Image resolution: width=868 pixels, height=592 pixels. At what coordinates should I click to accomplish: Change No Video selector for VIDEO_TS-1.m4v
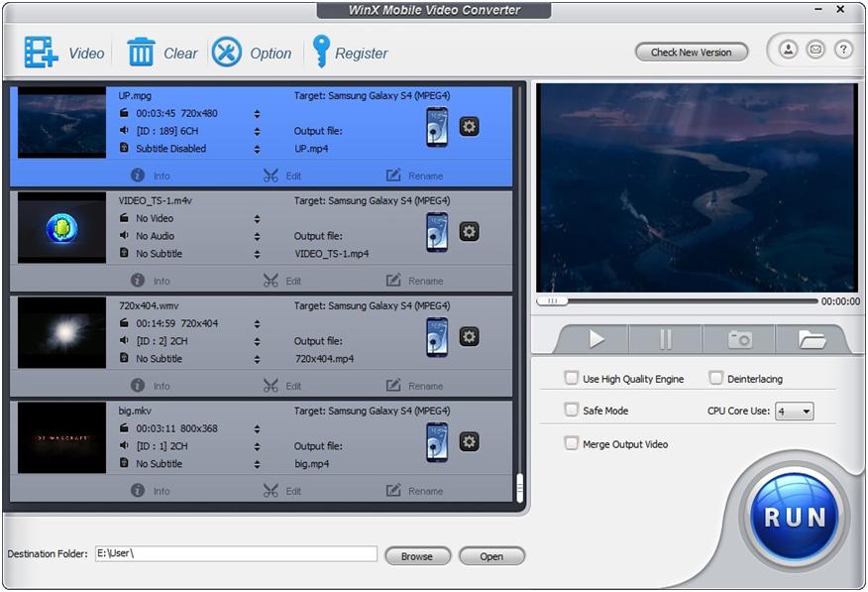pos(257,219)
